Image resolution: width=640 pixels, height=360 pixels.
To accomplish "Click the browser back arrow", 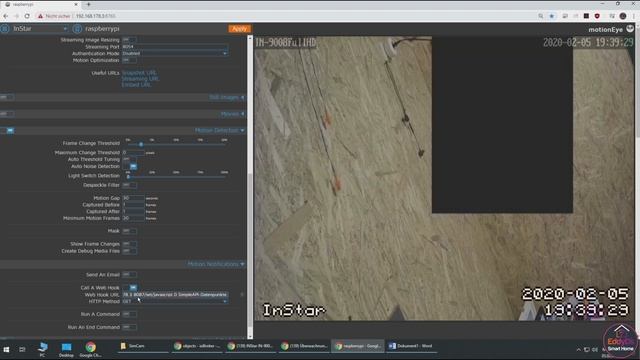I will (x=6, y=16).
